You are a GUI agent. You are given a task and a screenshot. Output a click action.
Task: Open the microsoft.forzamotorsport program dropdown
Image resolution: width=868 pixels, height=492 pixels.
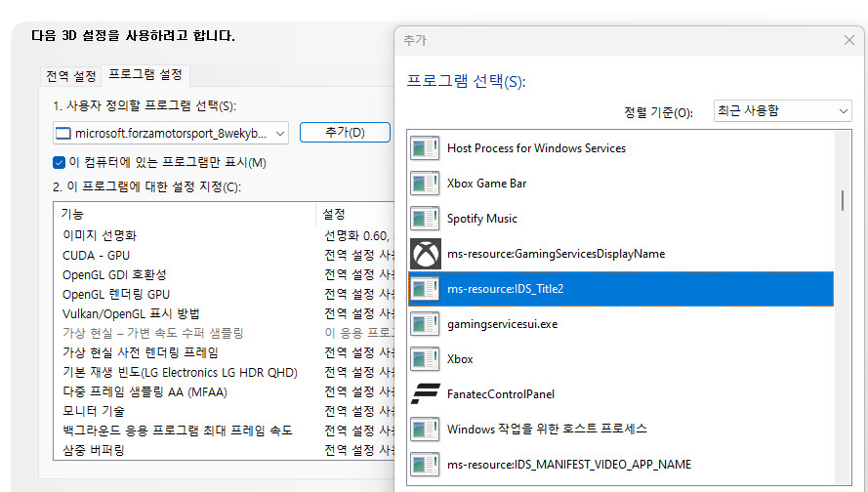point(171,133)
